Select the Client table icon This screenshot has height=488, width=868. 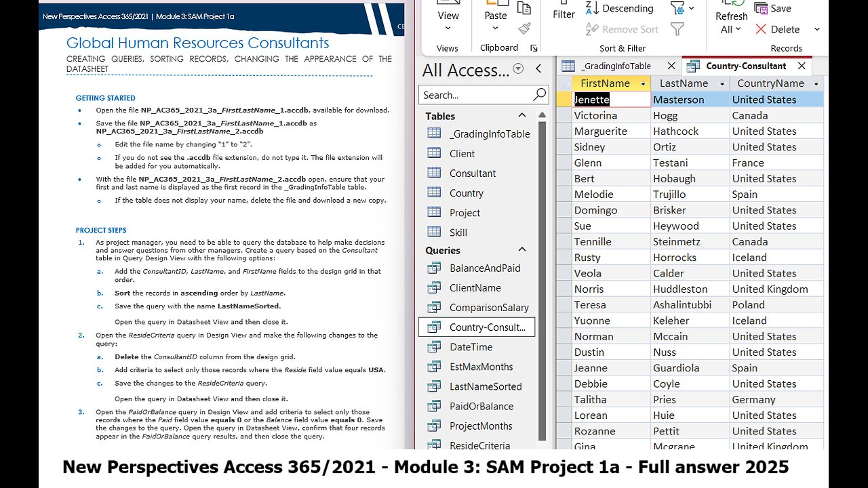pyautogui.click(x=434, y=153)
